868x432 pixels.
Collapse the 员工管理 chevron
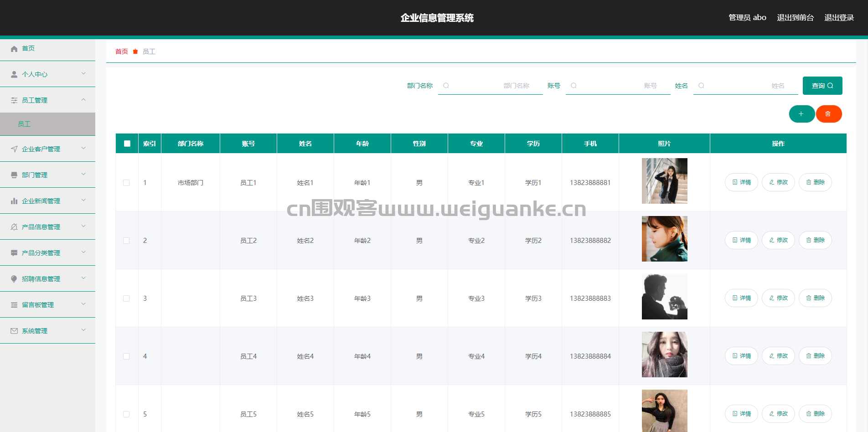click(83, 99)
